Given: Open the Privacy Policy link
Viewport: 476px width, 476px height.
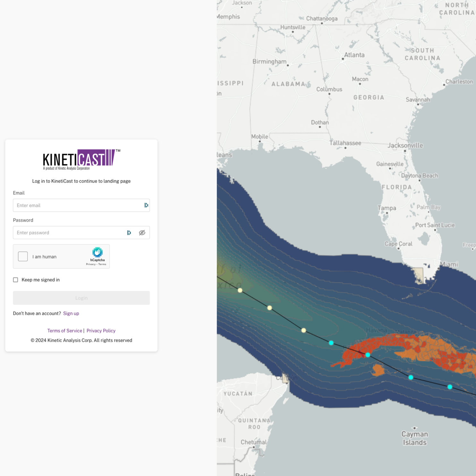Looking at the screenshot, I should [x=101, y=331].
